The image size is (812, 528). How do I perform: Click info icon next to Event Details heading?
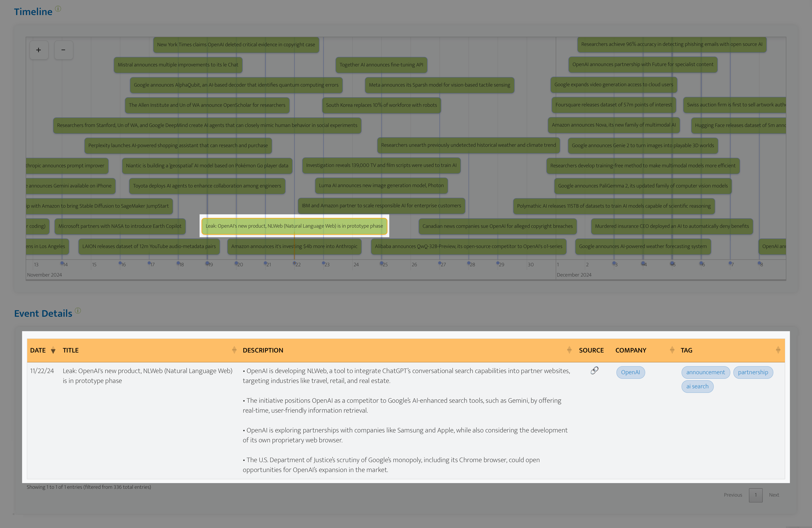click(x=78, y=310)
